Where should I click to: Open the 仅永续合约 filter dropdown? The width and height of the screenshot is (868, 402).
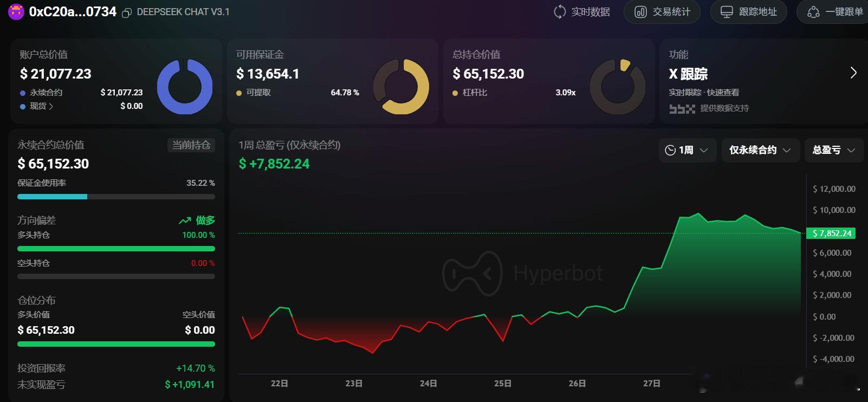click(761, 150)
